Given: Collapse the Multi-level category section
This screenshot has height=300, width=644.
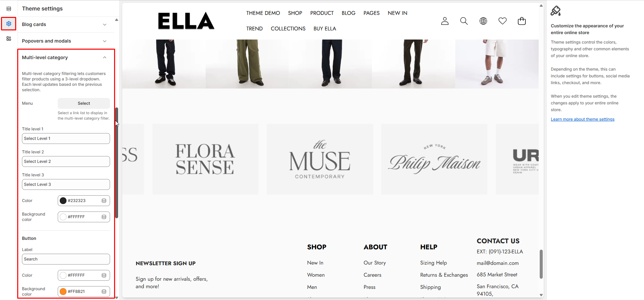Looking at the screenshot, I should (66, 57).
